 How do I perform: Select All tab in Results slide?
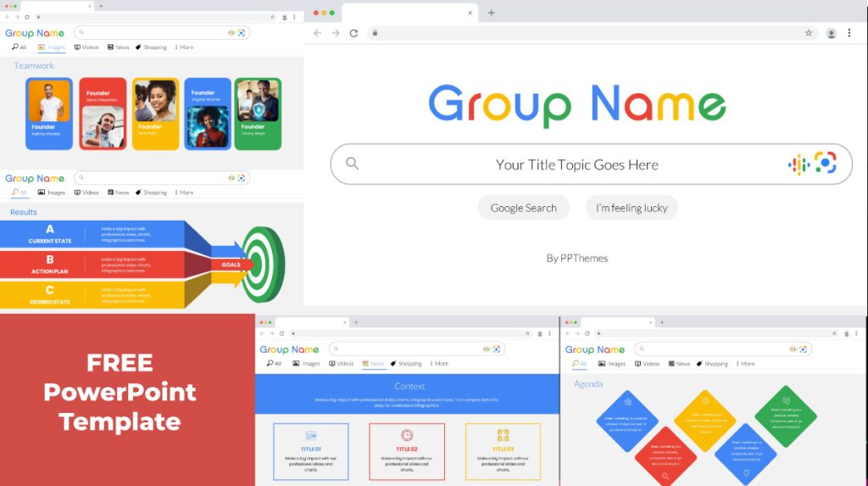click(19, 193)
